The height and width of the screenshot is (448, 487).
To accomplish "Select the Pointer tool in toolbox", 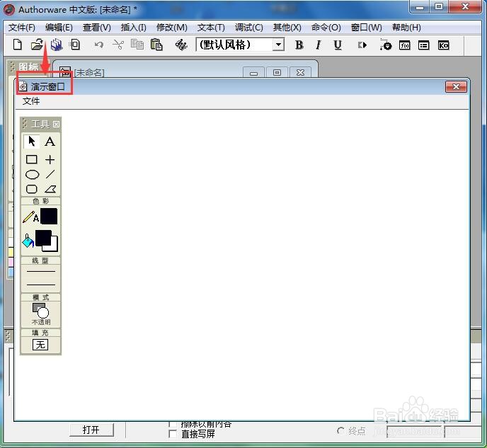I will 32,142.
